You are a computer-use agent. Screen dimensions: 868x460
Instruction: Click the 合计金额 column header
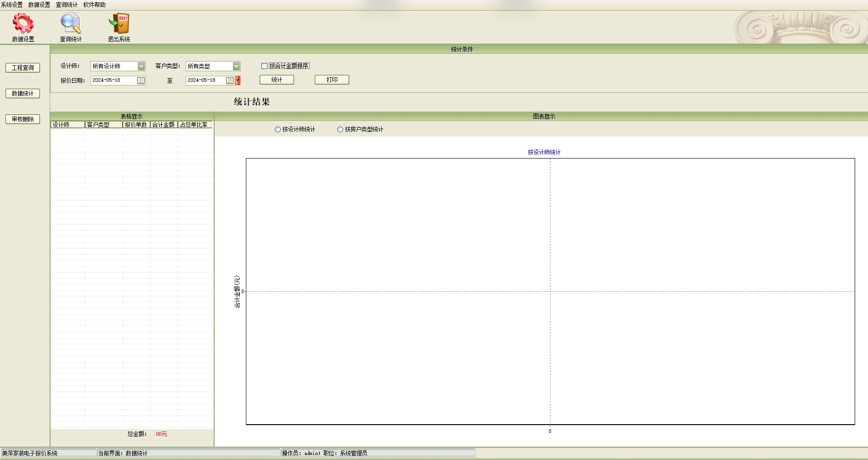point(164,125)
